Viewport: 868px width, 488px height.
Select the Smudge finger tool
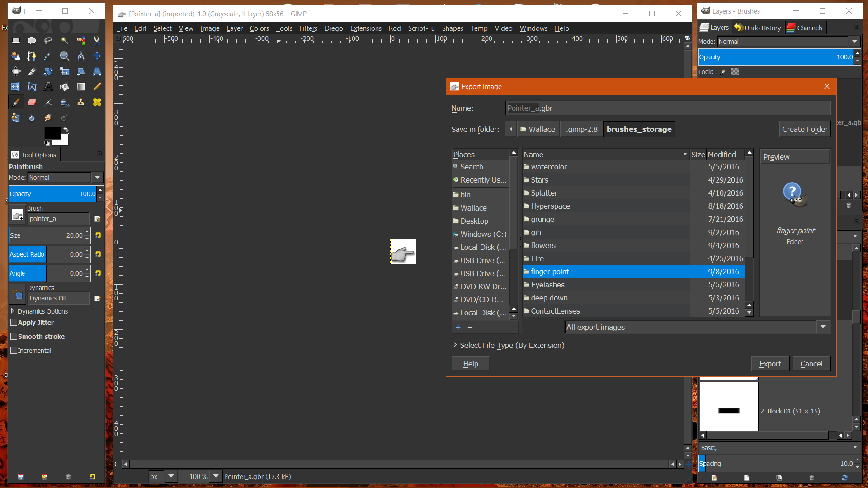point(48,117)
